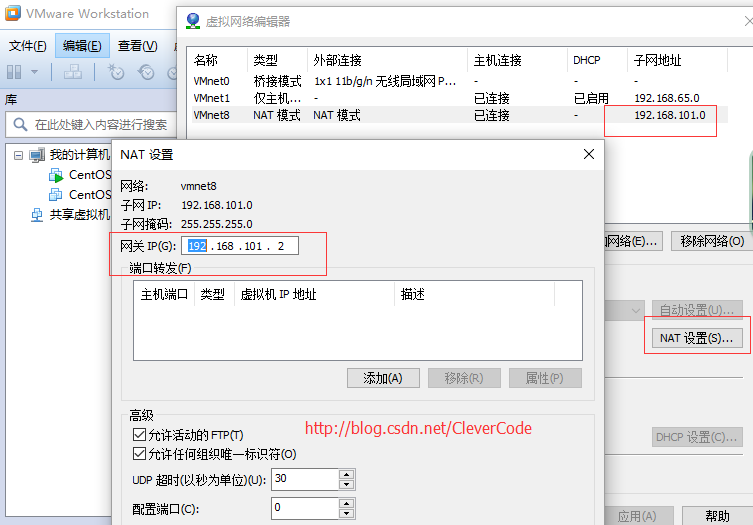Click subnet address 192.168.101.0 in VMnet8 row
Viewport: 753px width, 525px height.
point(670,115)
